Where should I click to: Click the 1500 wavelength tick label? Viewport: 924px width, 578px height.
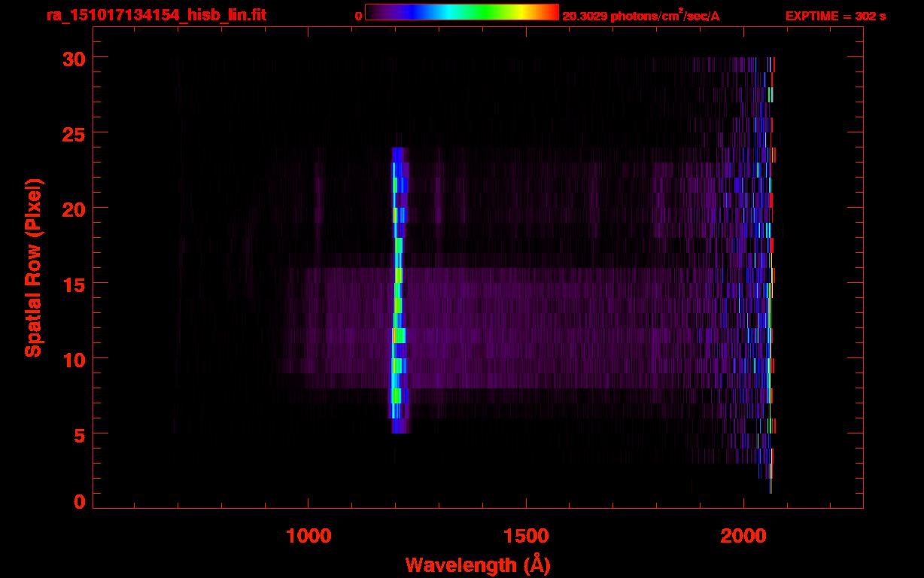526,535
